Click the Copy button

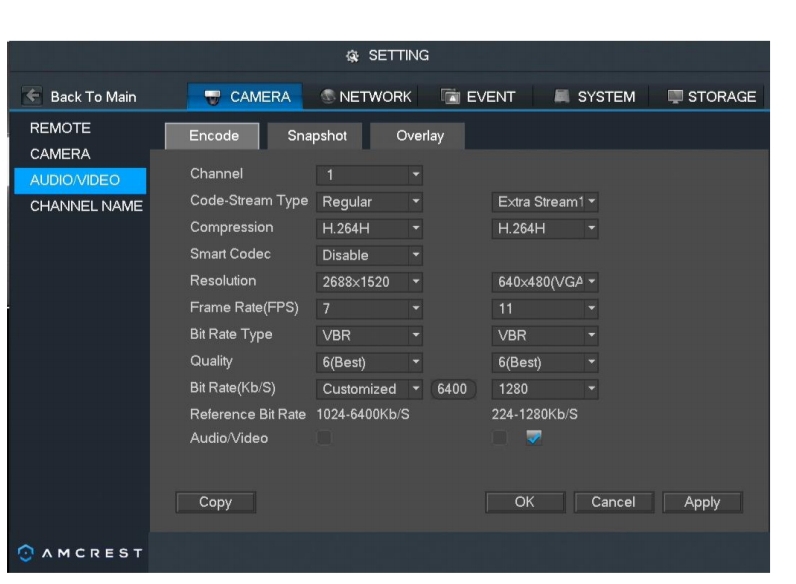point(216,502)
